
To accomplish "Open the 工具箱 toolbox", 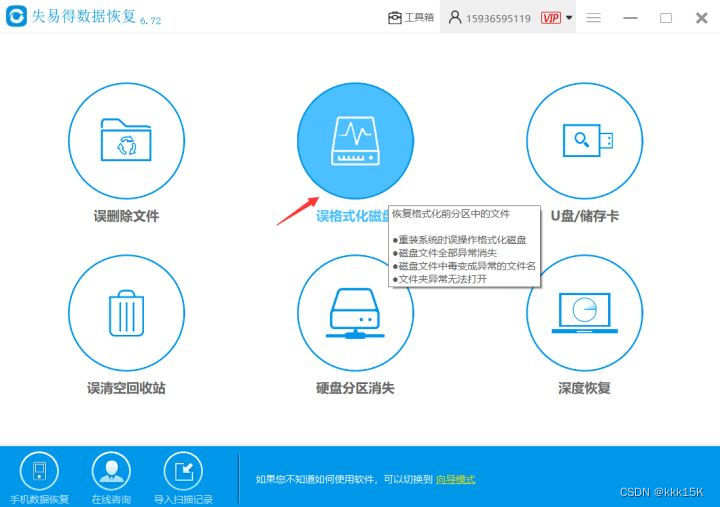I will (411, 18).
